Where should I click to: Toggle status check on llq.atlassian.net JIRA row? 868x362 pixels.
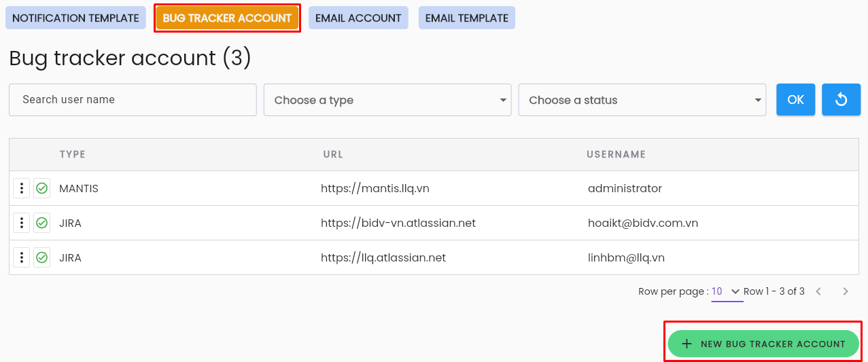[x=42, y=257]
